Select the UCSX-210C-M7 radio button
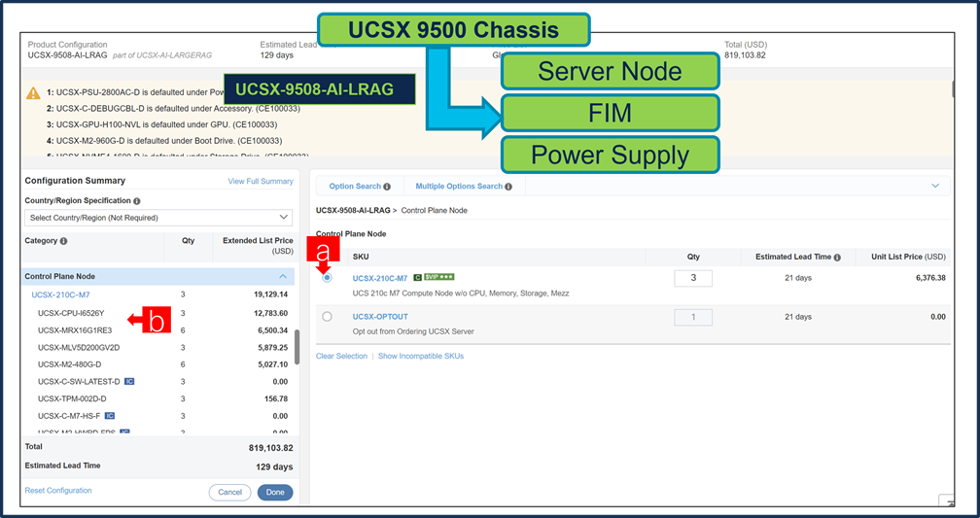 tap(327, 278)
